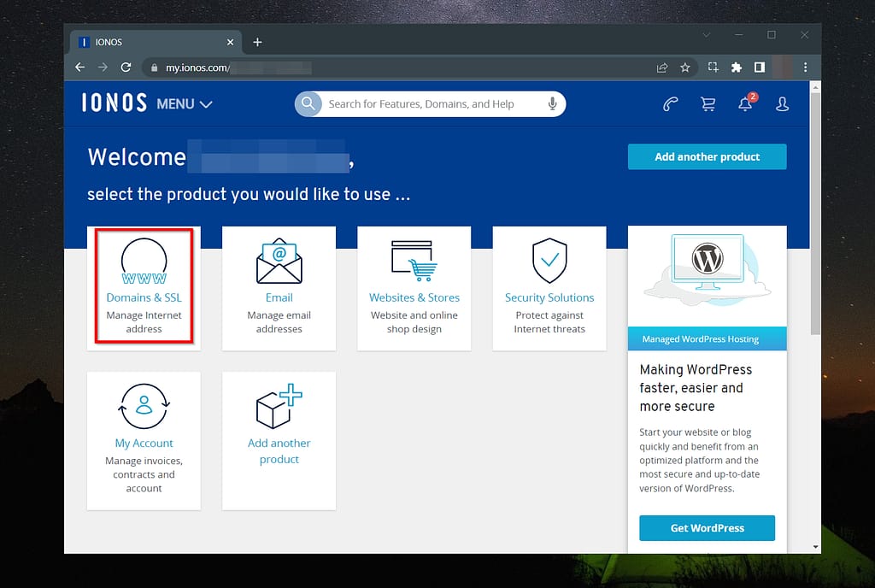Open the phone contact icon
Viewport: 875px width, 588px height.
670,103
